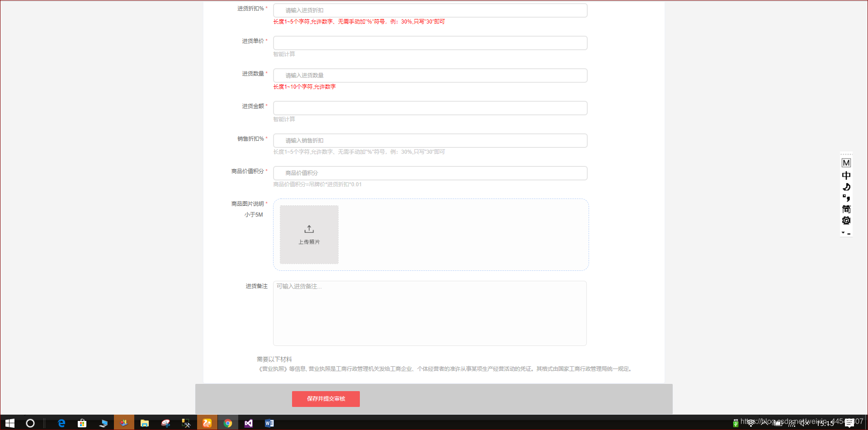Image resolution: width=868 pixels, height=430 pixels.
Task: Click the 进货数量 quantity input field
Action: click(x=429, y=75)
